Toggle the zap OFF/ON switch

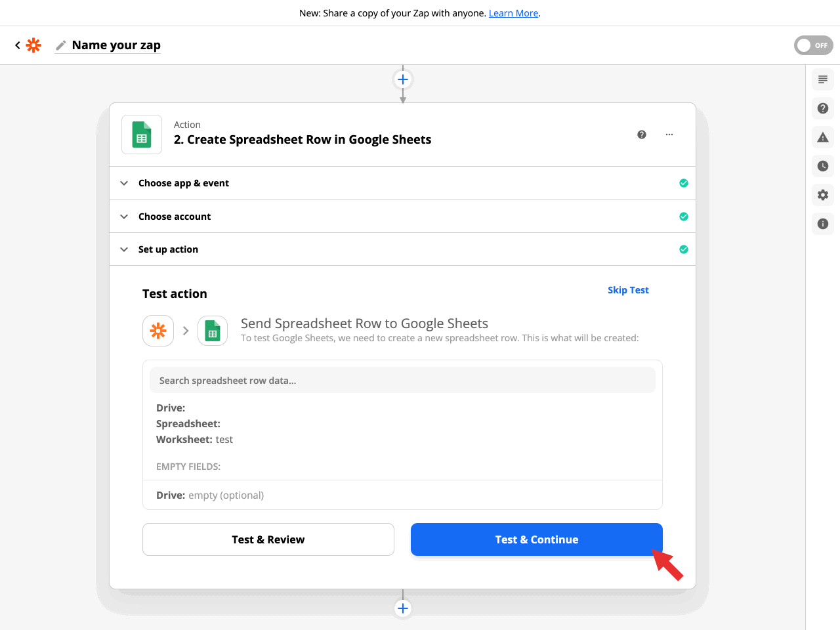click(x=813, y=45)
